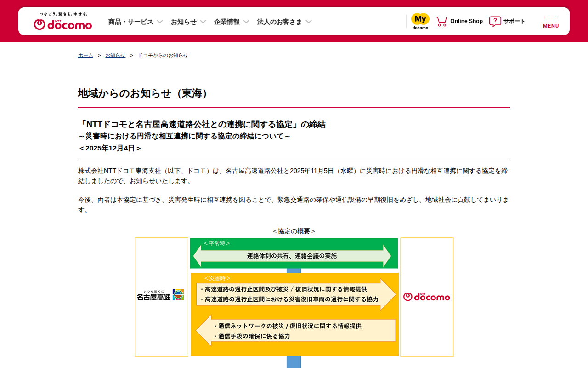
Task: Click the ＜災害時＞ label in diagram
Action: tap(217, 278)
